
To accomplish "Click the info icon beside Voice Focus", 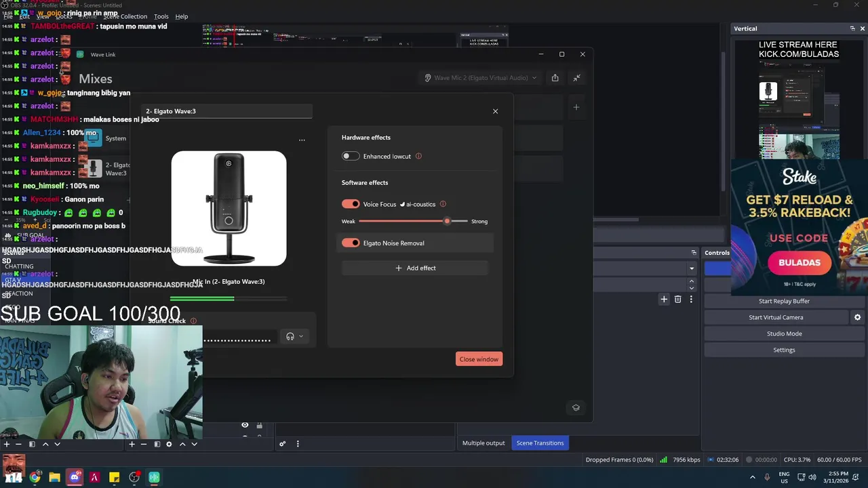I will (443, 204).
